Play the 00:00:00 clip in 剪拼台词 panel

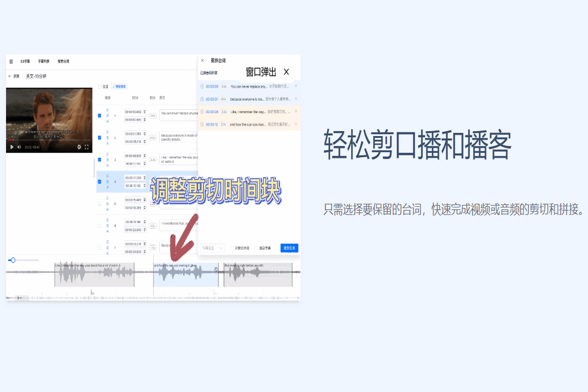[202, 86]
